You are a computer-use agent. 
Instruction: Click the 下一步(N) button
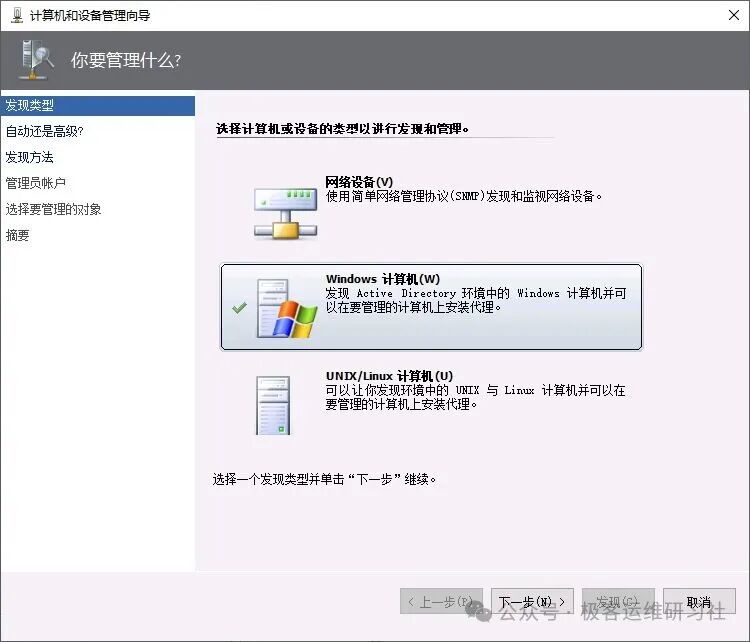[532, 601]
